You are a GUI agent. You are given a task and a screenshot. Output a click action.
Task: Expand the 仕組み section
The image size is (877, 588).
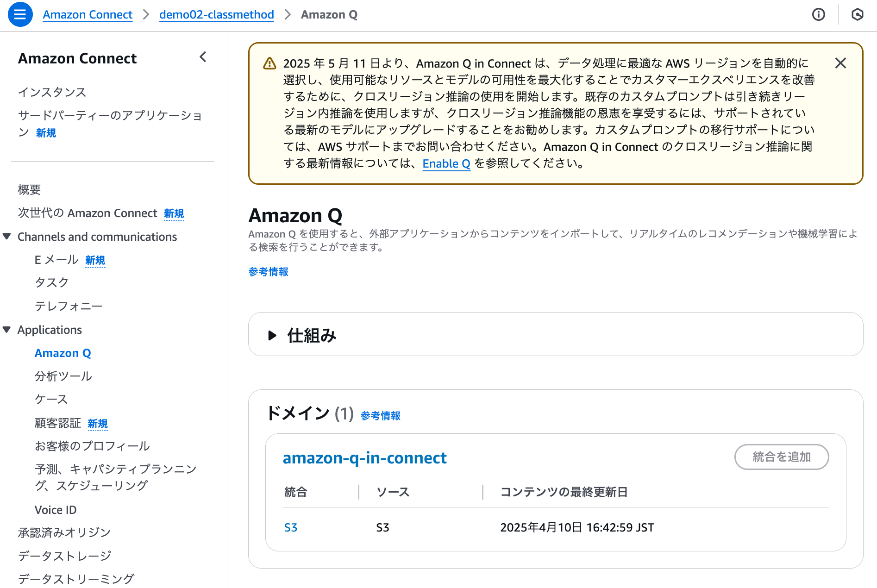pyautogui.click(x=272, y=335)
